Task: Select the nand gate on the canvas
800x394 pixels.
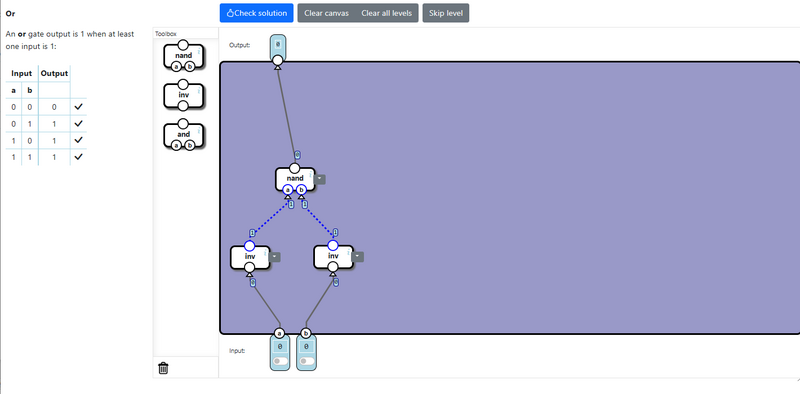Action: (295, 178)
